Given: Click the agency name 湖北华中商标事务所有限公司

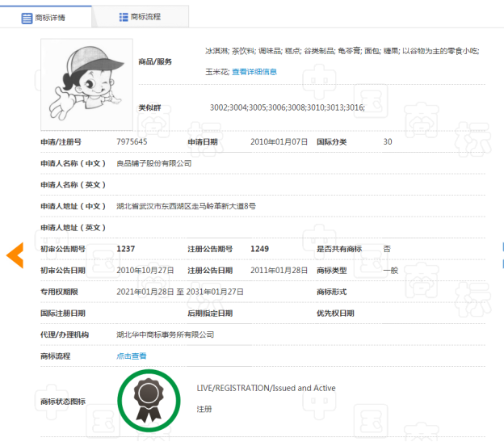Looking at the screenshot, I should pos(166,335).
